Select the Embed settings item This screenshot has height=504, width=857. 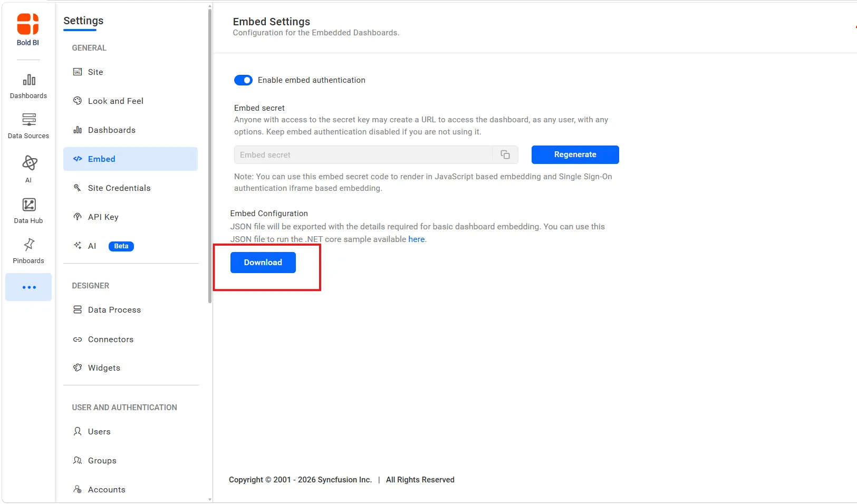point(130,159)
